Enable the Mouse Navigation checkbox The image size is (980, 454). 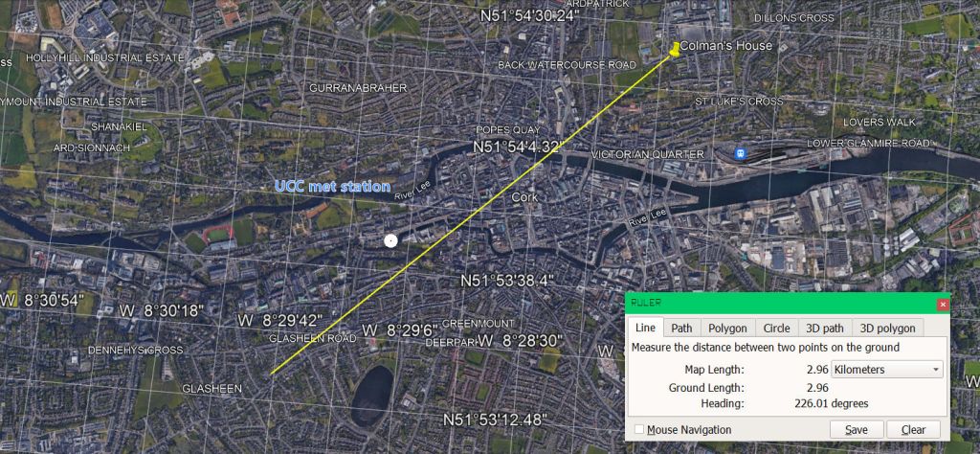click(x=639, y=430)
